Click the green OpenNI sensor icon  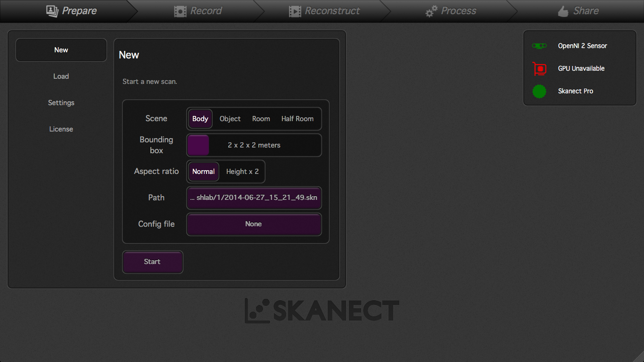coord(539,46)
